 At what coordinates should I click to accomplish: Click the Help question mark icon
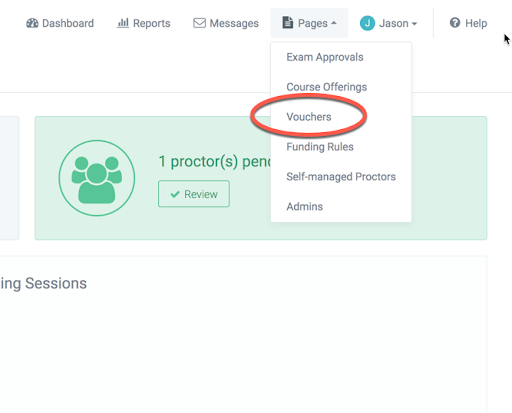point(455,23)
